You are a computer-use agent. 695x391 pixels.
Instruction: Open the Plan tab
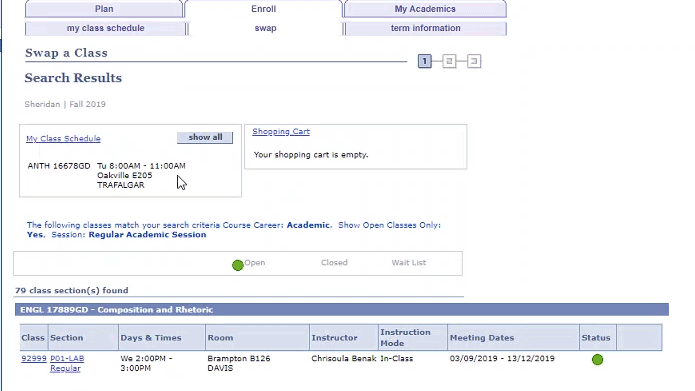[x=104, y=9]
